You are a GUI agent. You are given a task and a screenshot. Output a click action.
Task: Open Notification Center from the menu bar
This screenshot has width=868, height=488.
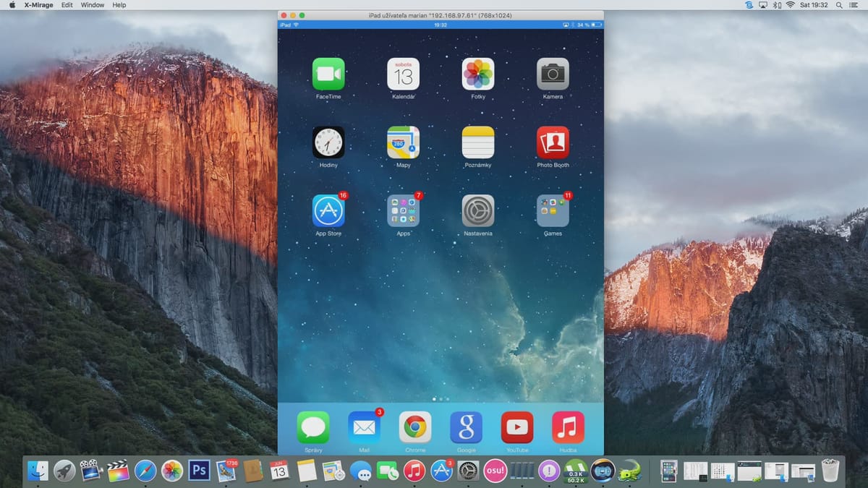pyautogui.click(x=855, y=5)
